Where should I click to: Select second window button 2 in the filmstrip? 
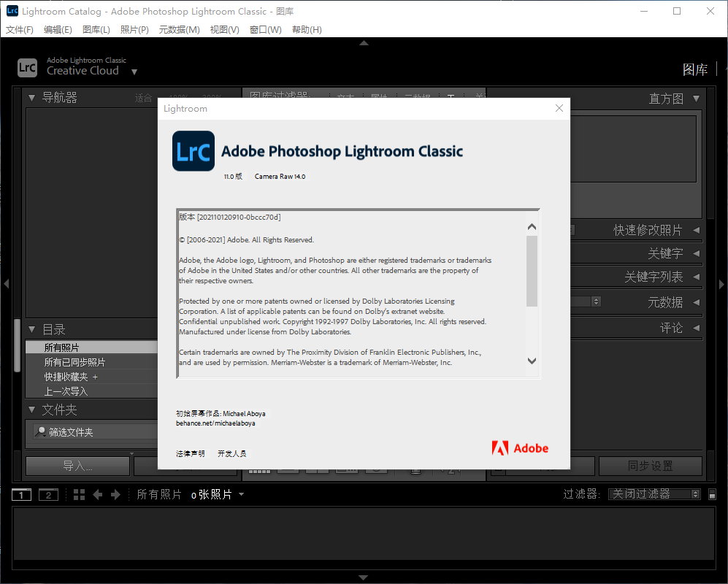(x=48, y=495)
